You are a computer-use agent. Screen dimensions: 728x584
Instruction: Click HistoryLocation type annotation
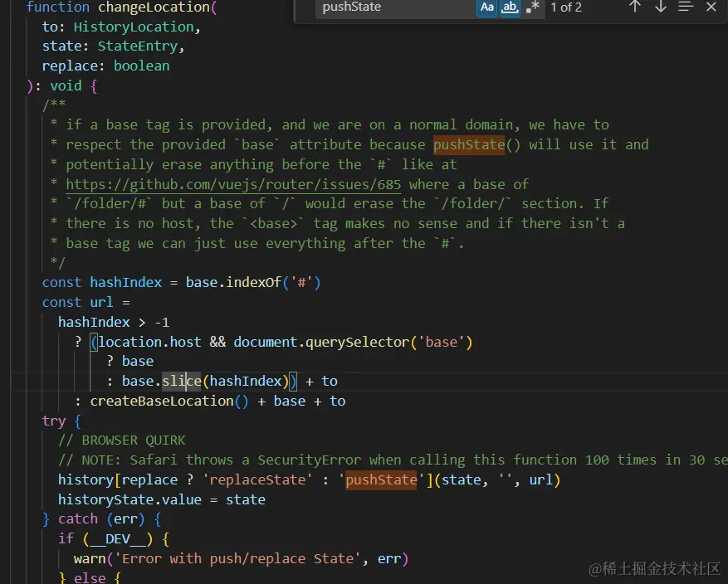click(134, 27)
